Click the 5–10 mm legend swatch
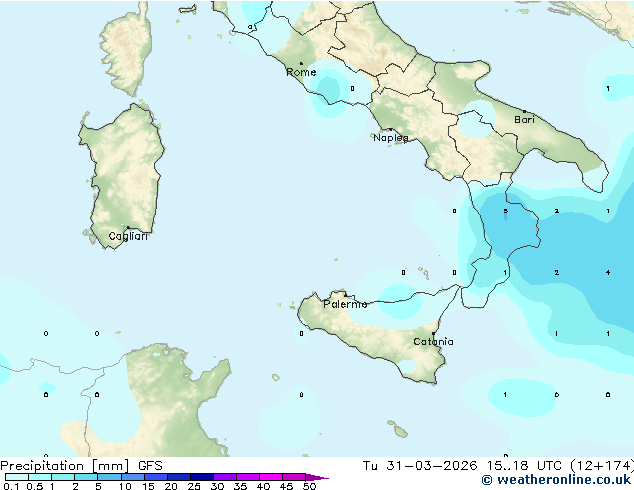Viewport: 634px width, 490px height. pos(109,477)
